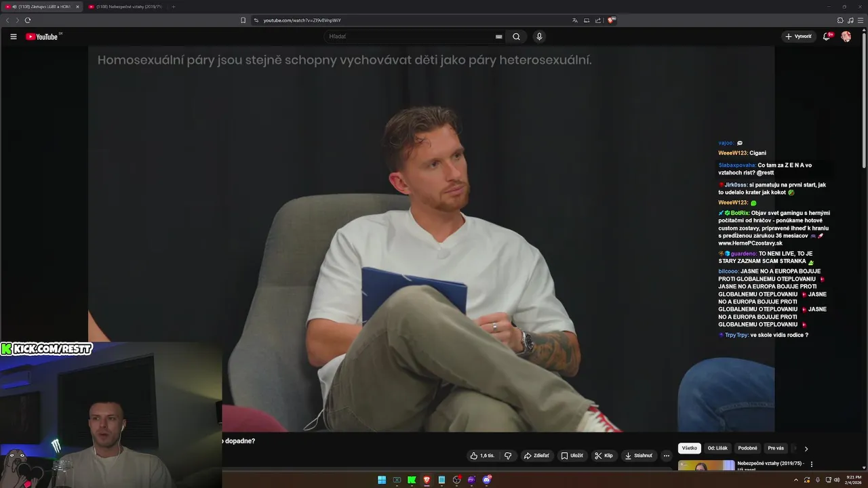The image size is (868, 488).
Task: Open OBS Studio from taskbar
Action: click(456, 480)
